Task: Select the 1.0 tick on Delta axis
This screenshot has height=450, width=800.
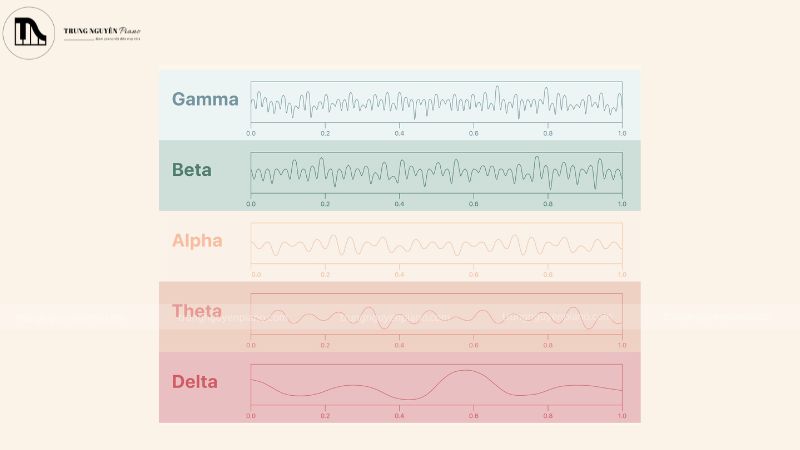Action: pos(621,415)
